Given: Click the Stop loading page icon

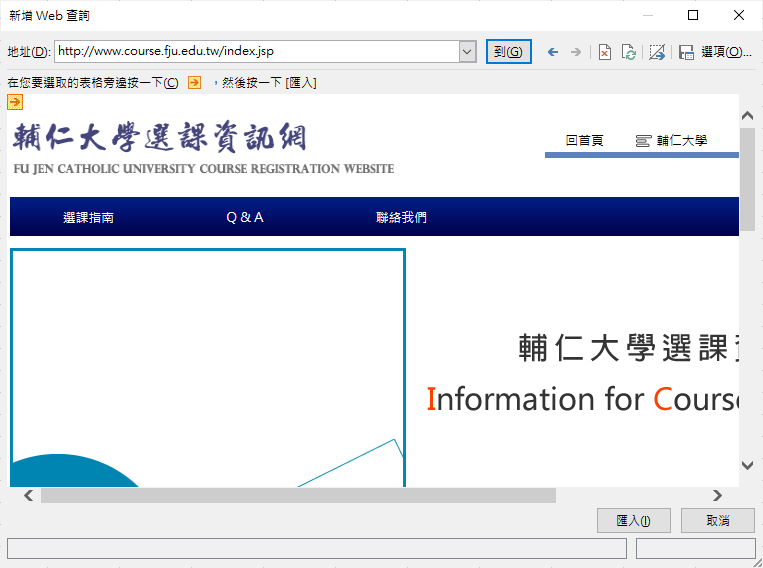Looking at the screenshot, I should (x=604, y=52).
